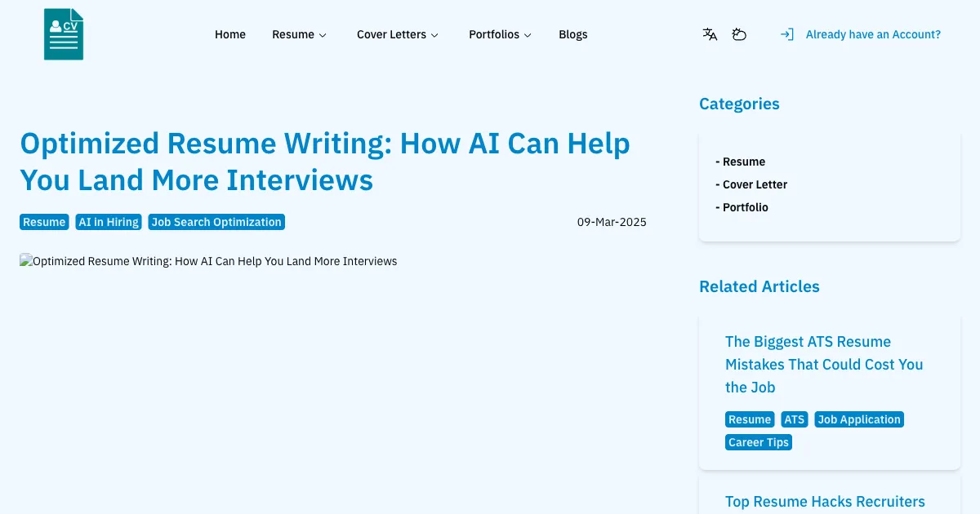This screenshot has width=980, height=514.
Task: Expand the Portfolios dropdown menu
Action: pyautogui.click(x=499, y=34)
